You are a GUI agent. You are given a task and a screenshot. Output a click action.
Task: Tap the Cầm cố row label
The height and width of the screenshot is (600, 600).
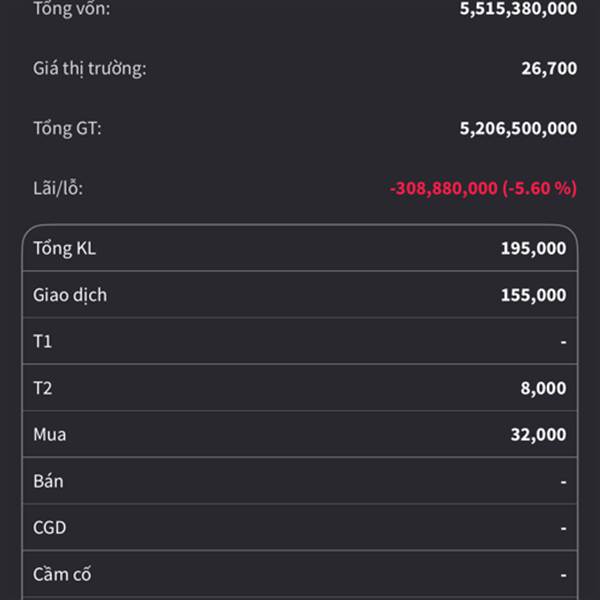[63, 575]
